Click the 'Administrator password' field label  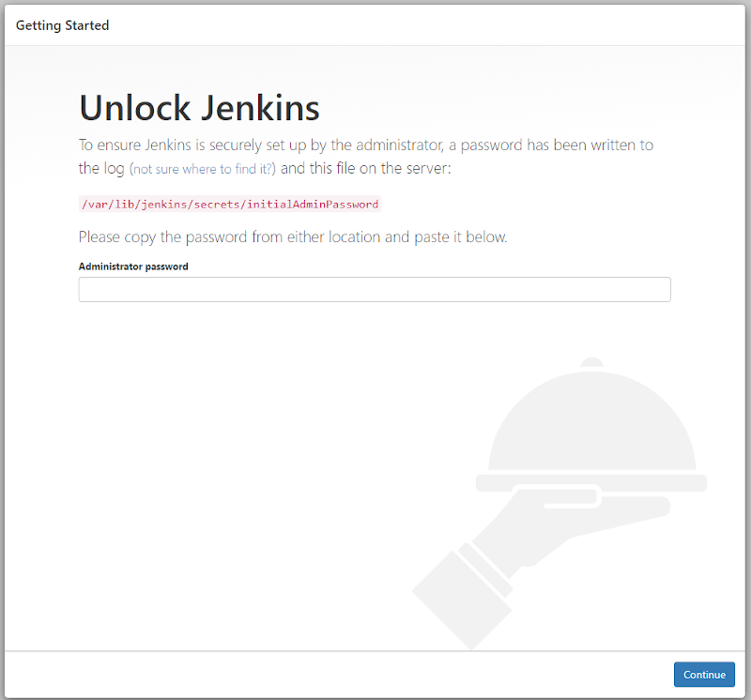point(133,266)
